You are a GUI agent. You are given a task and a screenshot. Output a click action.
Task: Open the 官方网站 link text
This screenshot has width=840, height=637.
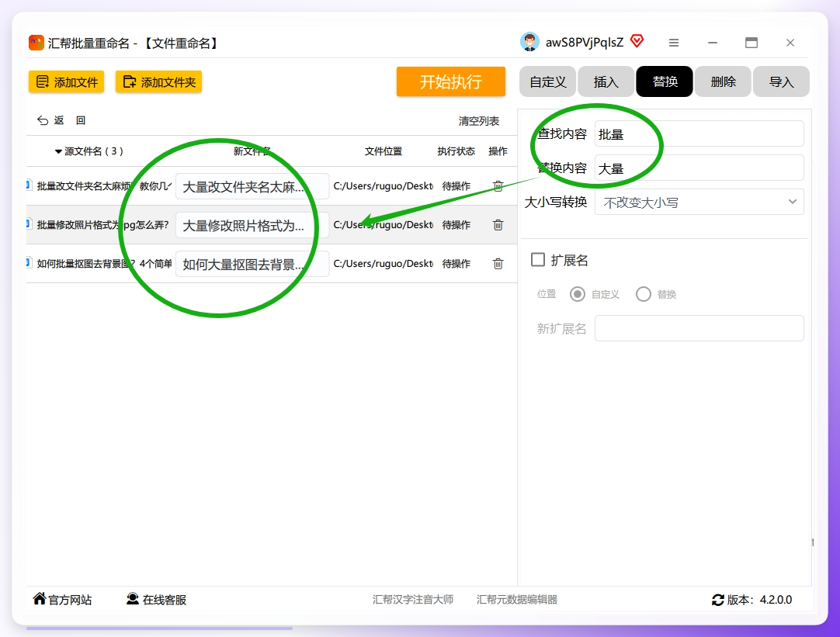[70, 600]
